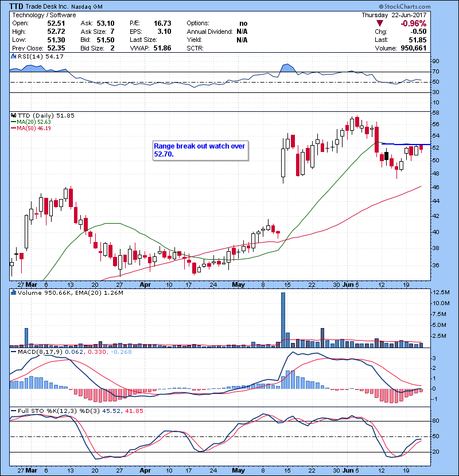Viewport: 459px width, 476px height.
Task: Click the MA(50) 46.19 legend text
Action: (x=34, y=128)
